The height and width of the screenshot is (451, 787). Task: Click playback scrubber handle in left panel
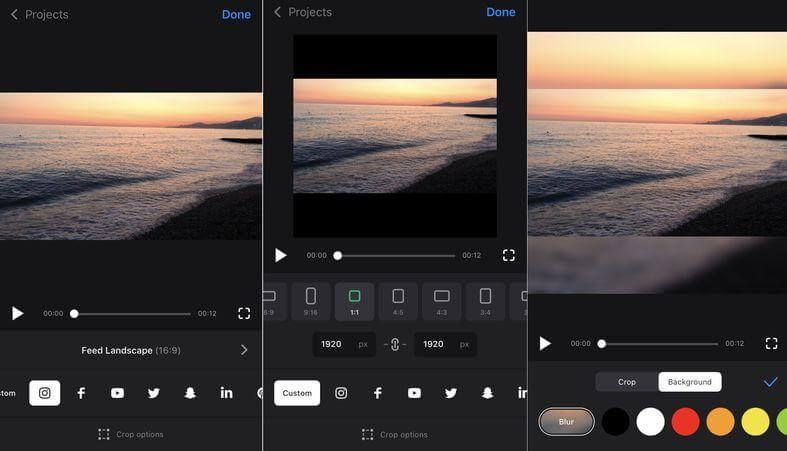click(x=74, y=314)
